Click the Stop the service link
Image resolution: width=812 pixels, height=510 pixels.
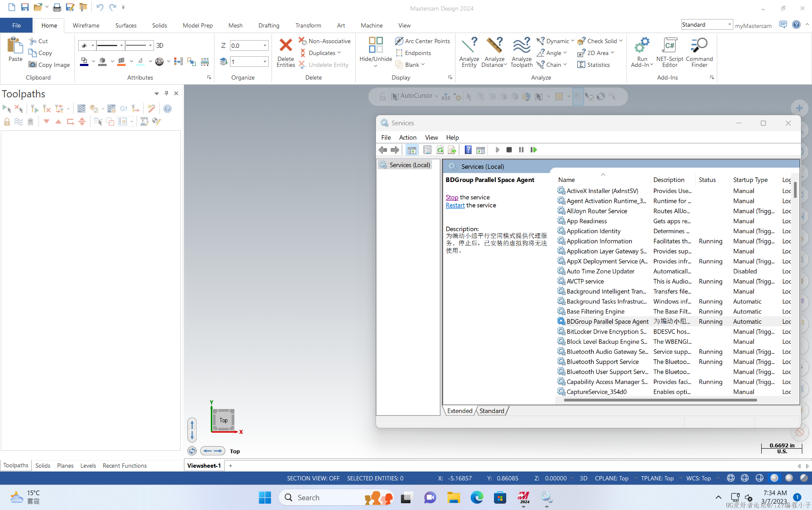coord(452,197)
